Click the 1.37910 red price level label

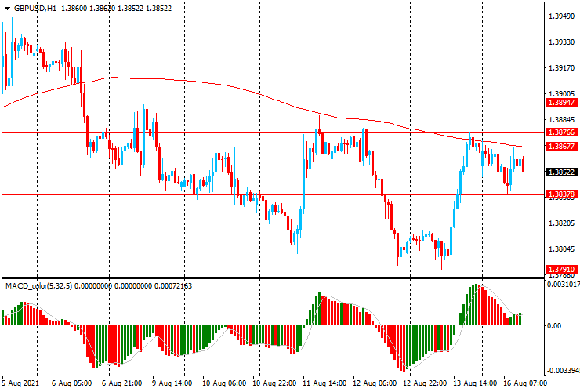click(562, 269)
